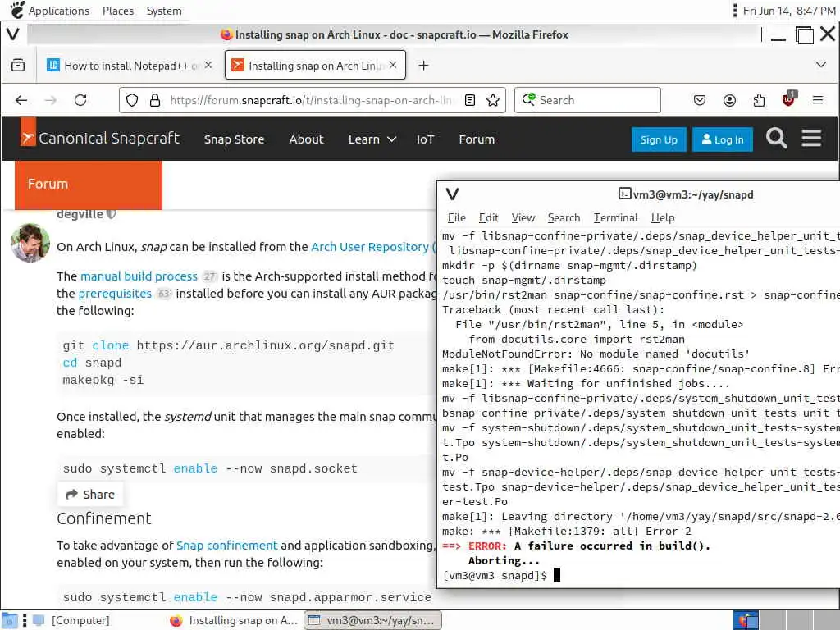This screenshot has width=840, height=630.
Task: Click the Snapcraft site search magnifier
Action: click(776, 138)
